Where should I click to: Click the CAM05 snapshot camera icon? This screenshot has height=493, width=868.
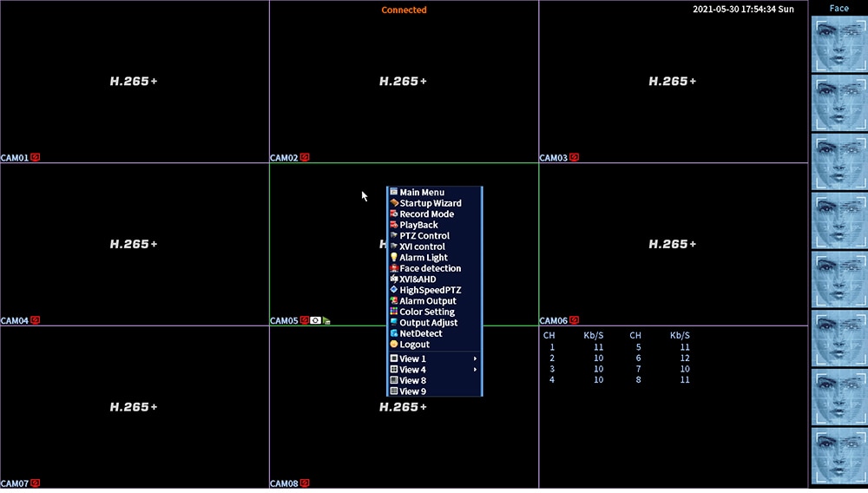[x=315, y=320]
